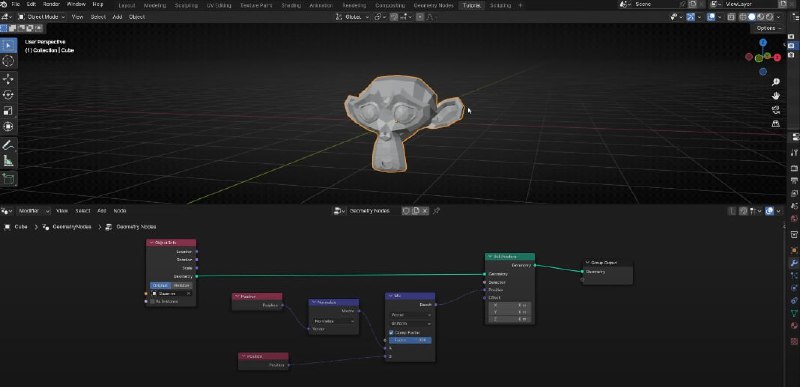The width and height of the screenshot is (800, 387).
Task: Click the viewport zoom magnifier icon
Action: 776,83
